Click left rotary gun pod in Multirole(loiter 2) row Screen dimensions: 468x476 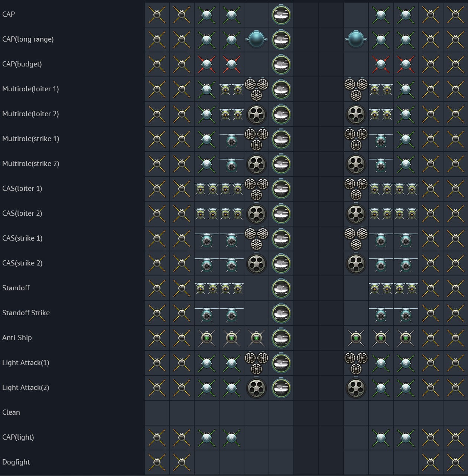(256, 114)
